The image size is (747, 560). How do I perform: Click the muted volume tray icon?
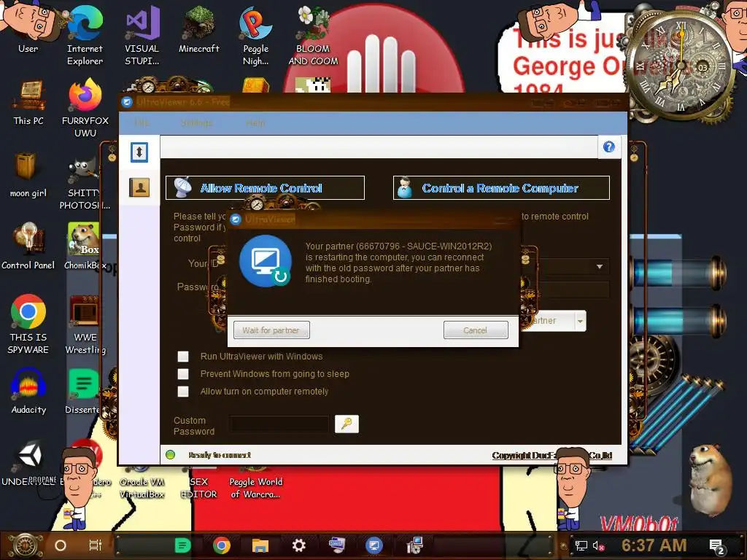599,546
